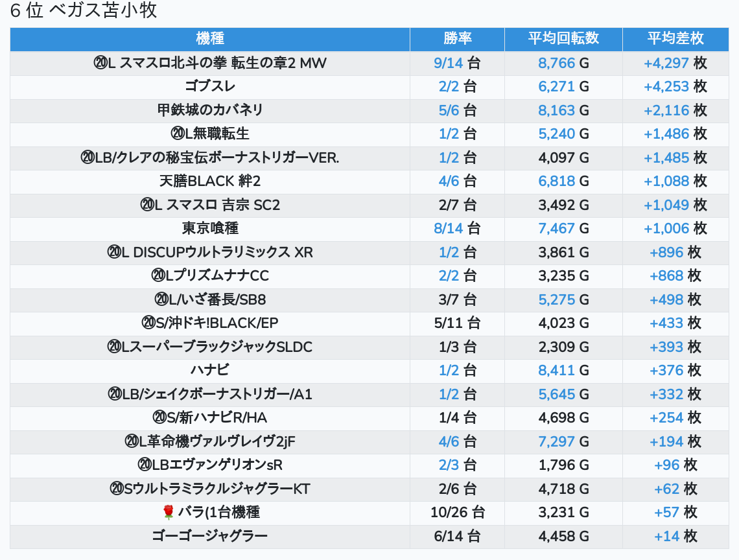Click 東京喰種 in the machine list
739x560 pixels.
(210, 229)
